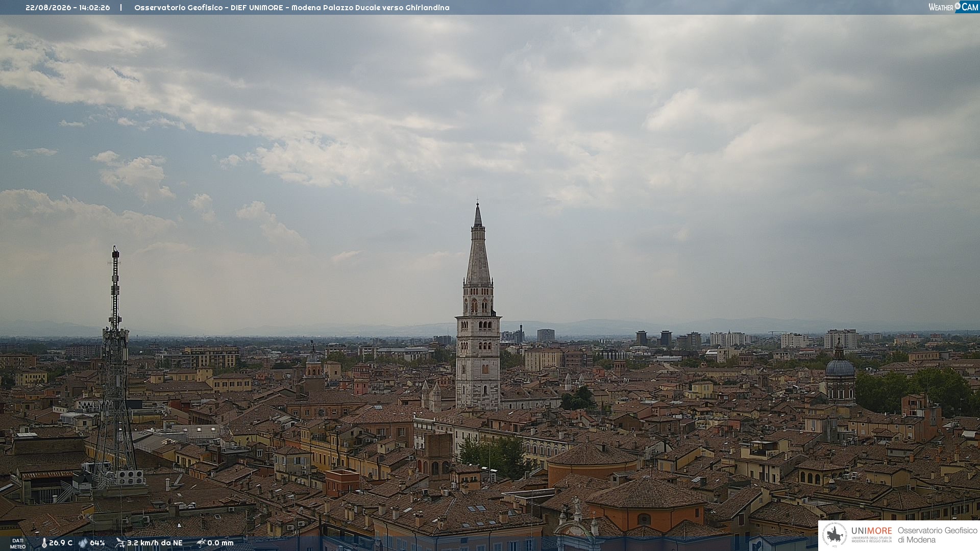The width and height of the screenshot is (980, 551).
Task: Click the 22/08/2026 date and time stamp
Action: [68, 8]
